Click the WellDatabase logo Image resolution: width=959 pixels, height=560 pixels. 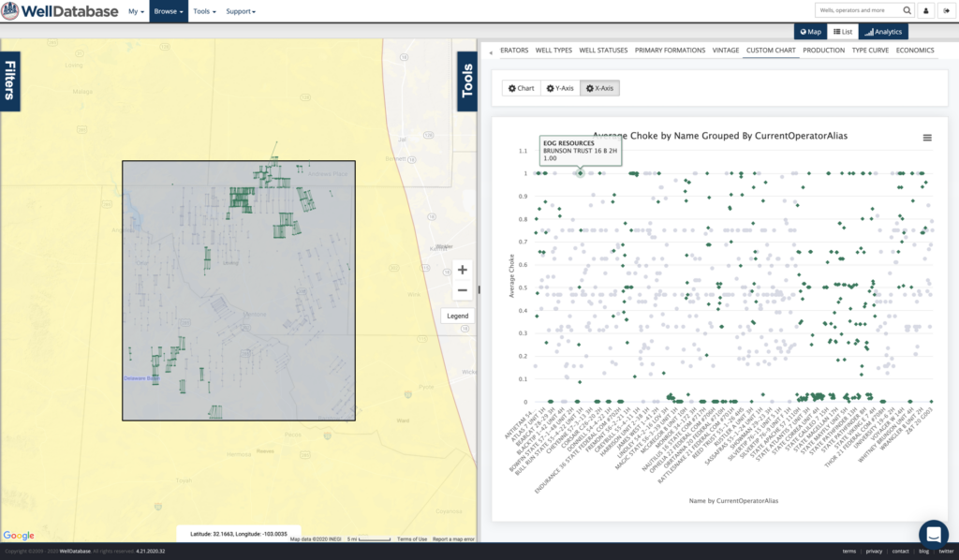60,11
